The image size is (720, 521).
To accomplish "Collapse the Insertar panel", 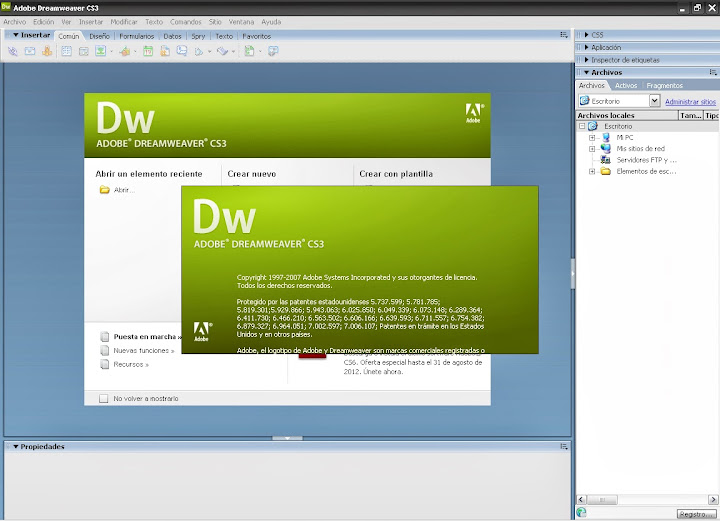I will tap(16, 35).
